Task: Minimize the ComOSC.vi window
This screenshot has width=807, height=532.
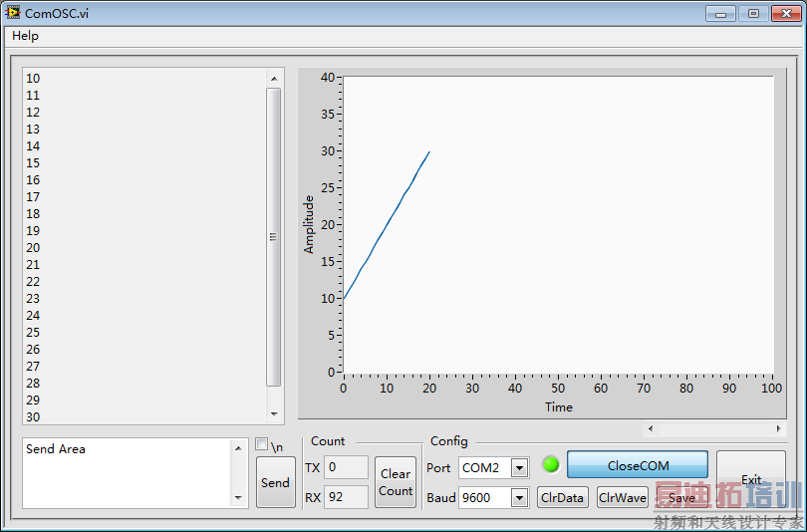Action: (720, 14)
